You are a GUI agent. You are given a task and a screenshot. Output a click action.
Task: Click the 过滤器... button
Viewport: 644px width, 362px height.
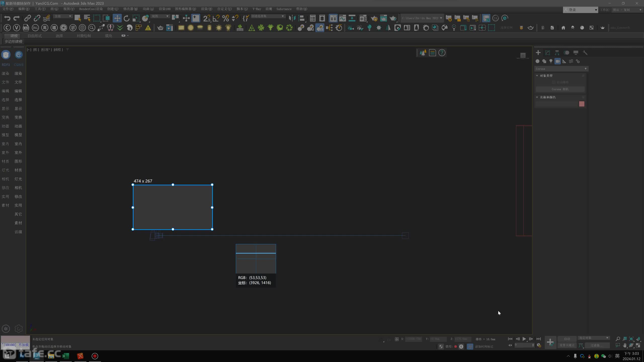point(597,345)
